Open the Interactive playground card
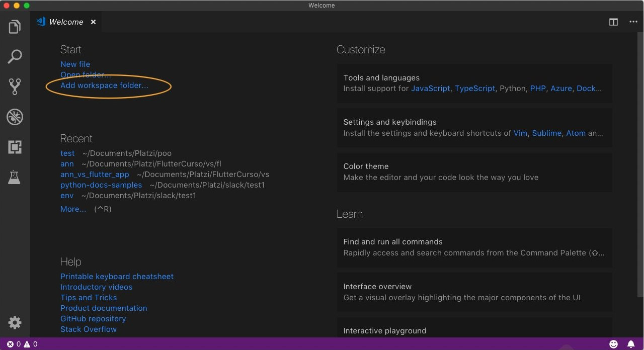Viewport: 644px width, 350px height. click(x=474, y=327)
